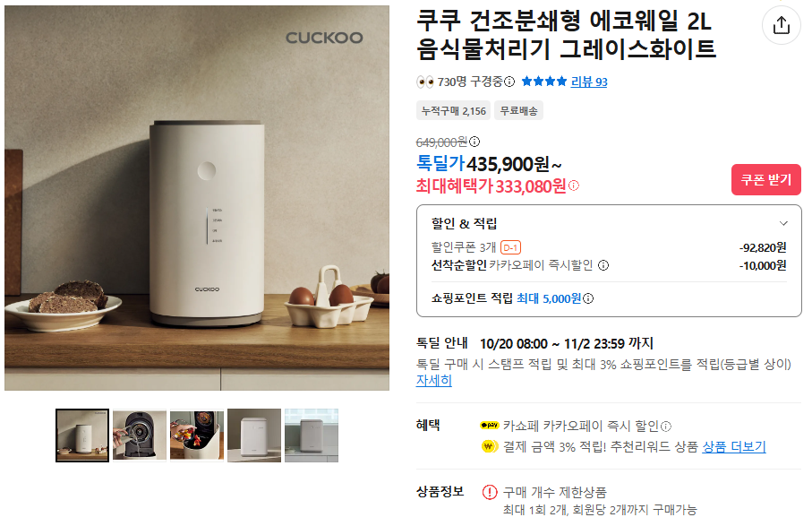Collapse the 할인 & 적립 section chevron
Screen dimensions: 812x526
[x=783, y=223]
